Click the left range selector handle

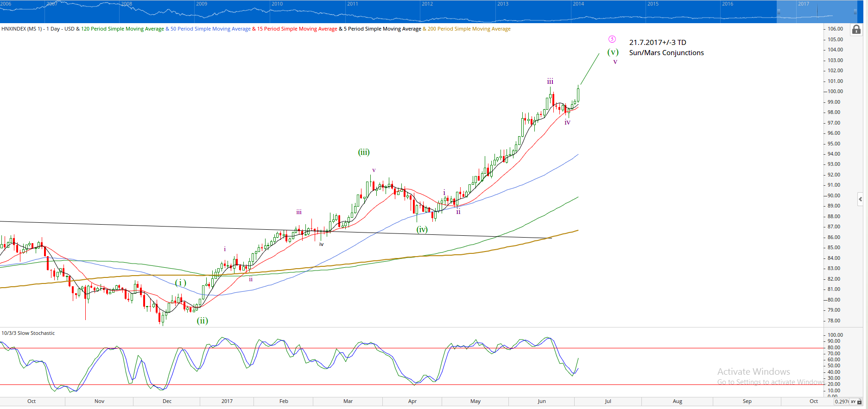(x=779, y=12)
